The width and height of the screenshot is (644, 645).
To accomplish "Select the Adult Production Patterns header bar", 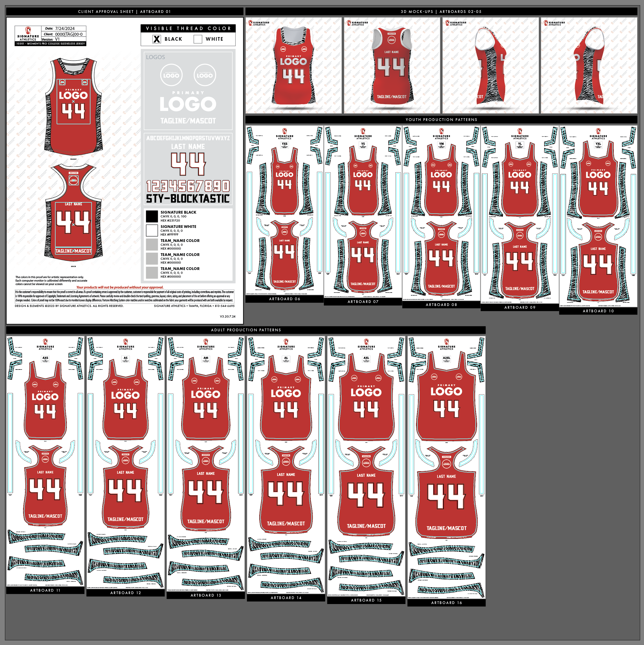I will click(246, 330).
